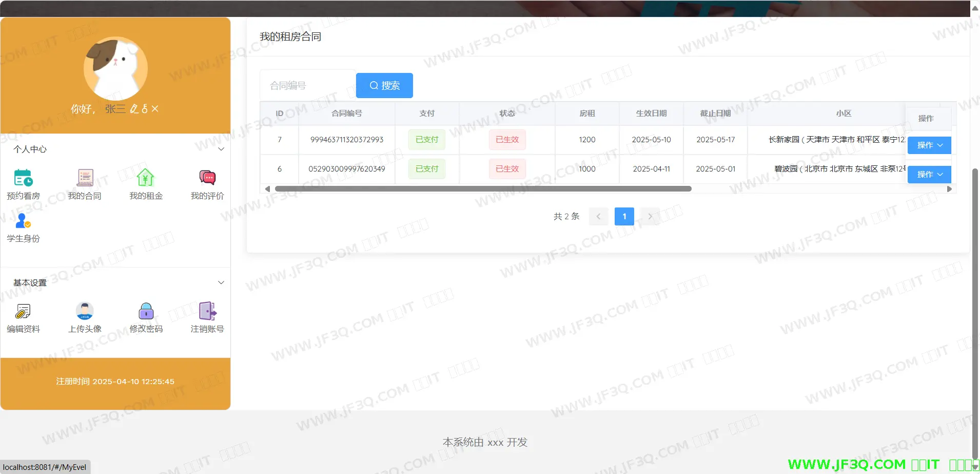
Task: Click the blue 搜索 button
Action: click(384, 86)
